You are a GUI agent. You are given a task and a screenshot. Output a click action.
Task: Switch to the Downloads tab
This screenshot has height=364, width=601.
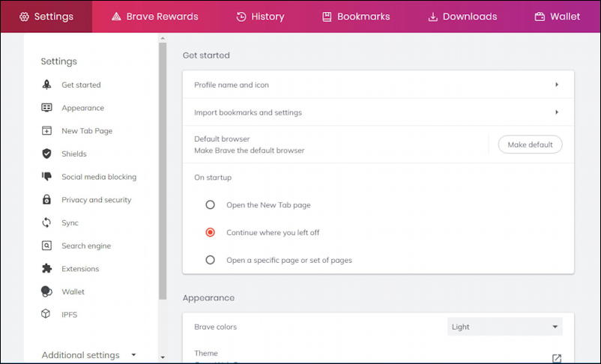coord(462,16)
